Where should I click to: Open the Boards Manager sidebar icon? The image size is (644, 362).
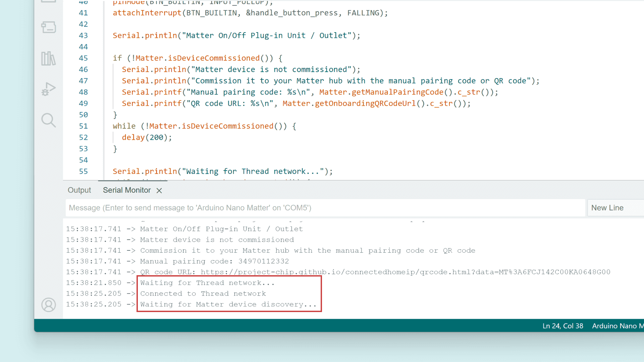49,27
